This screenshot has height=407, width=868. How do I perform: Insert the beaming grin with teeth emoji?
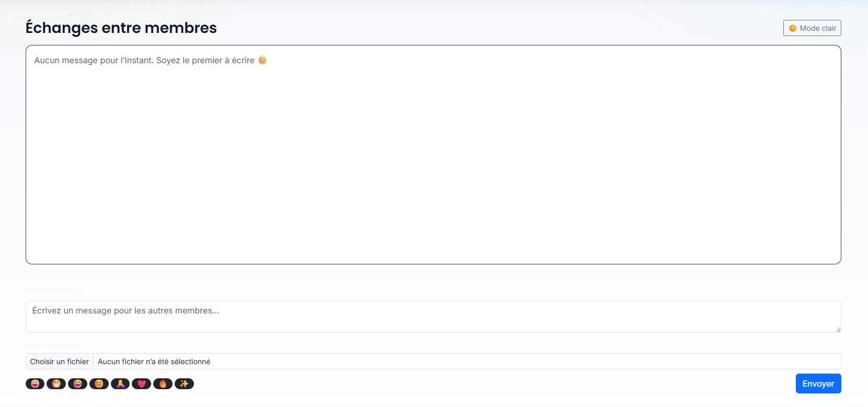pyautogui.click(x=56, y=384)
